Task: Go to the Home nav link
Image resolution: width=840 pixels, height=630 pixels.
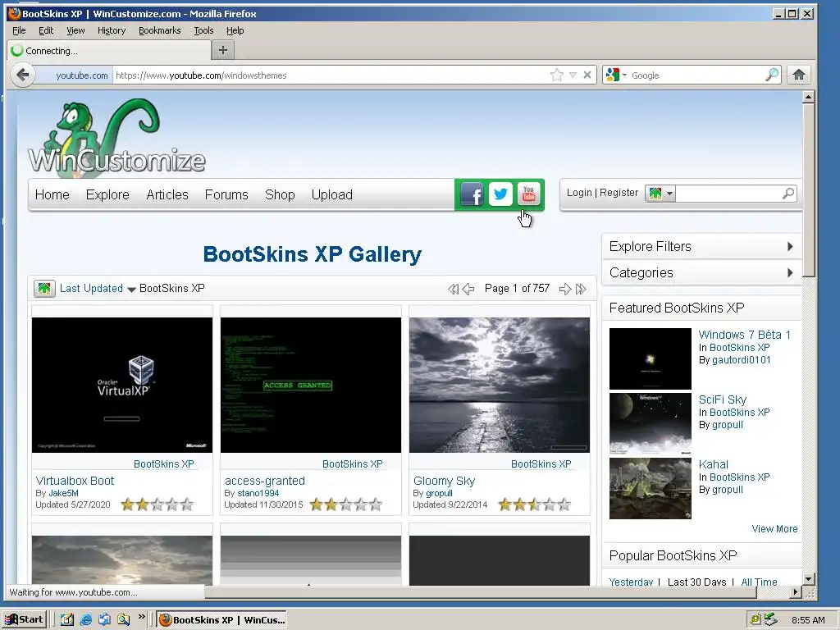Action: pos(52,194)
